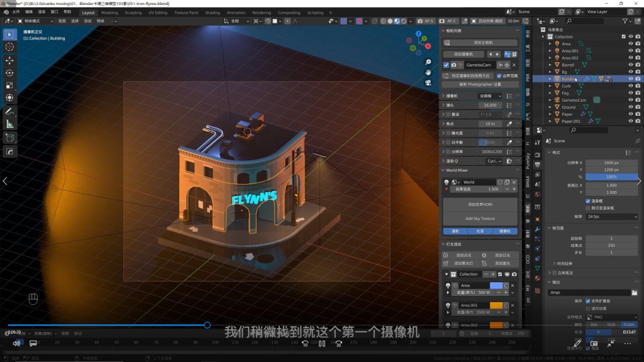Click the Area.001 light orange color swatch
The image size is (644, 362).
[x=496, y=305]
